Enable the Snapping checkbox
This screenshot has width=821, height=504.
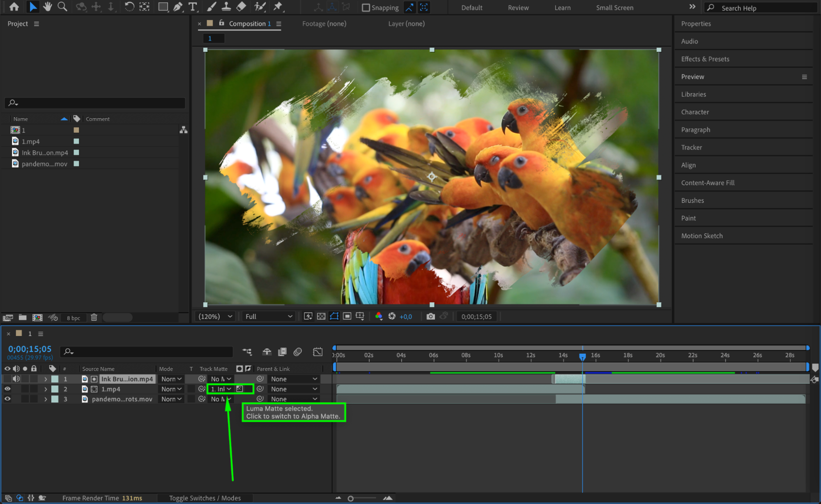[x=366, y=7]
